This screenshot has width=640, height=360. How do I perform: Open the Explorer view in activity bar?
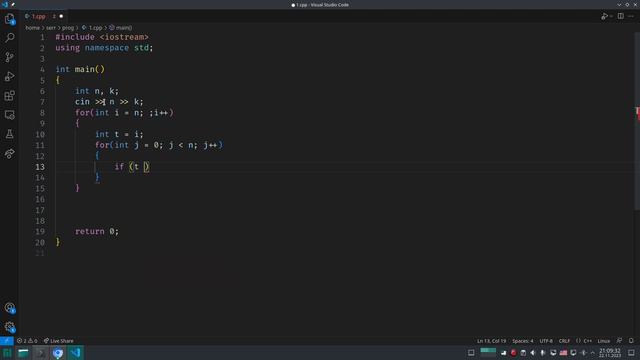(x=9, y=19)
